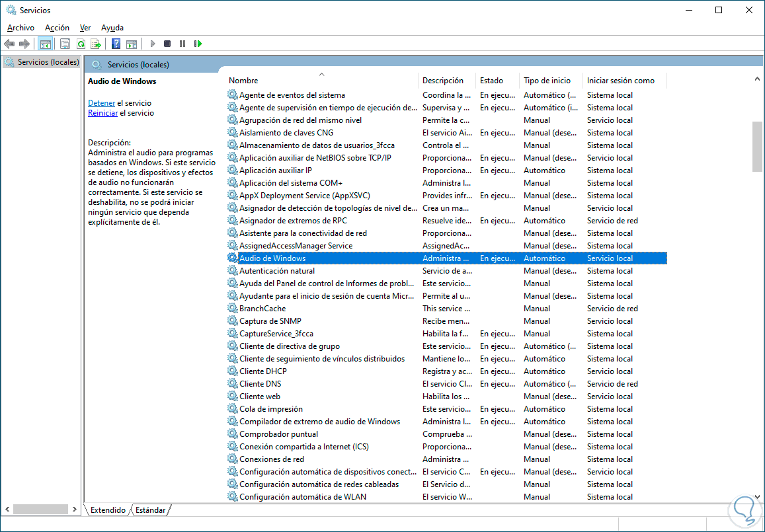Click the Stop service square icon
This screenshot has height=532, width=765.
point(167,44)
